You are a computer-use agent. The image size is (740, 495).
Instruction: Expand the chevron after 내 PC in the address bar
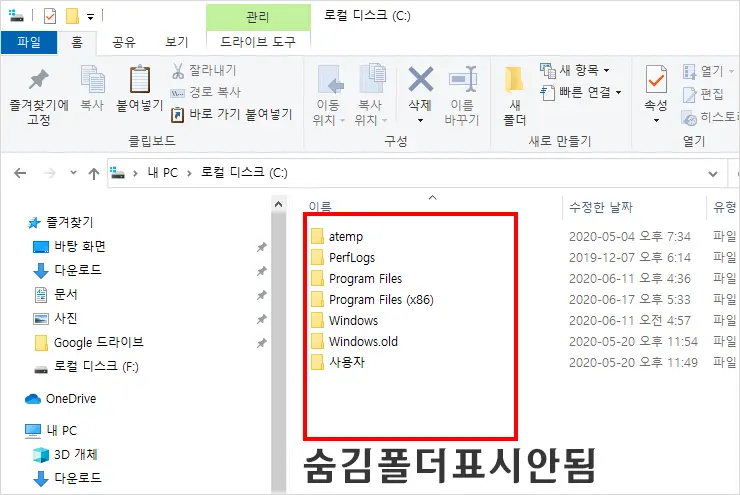coord(189,173)
